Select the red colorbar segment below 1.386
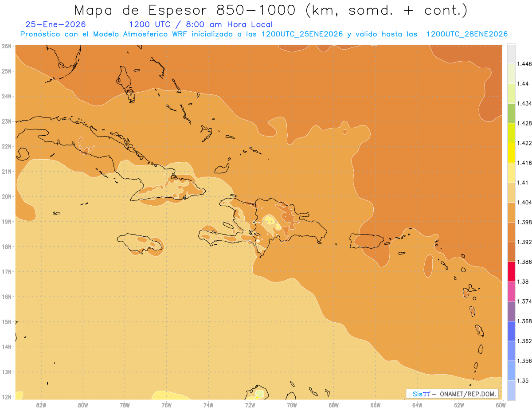The height and width of the screenshot is (411, 532). coord(511,271)
